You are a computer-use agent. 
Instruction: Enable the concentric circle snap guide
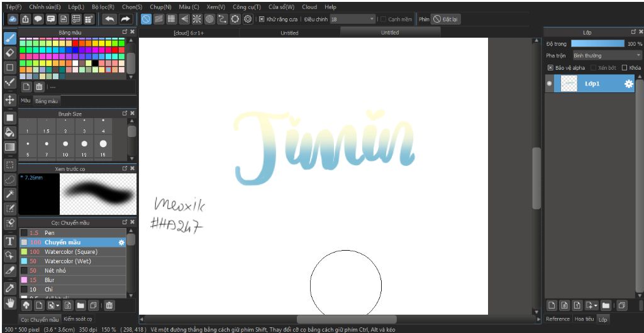tap(209, 19)
